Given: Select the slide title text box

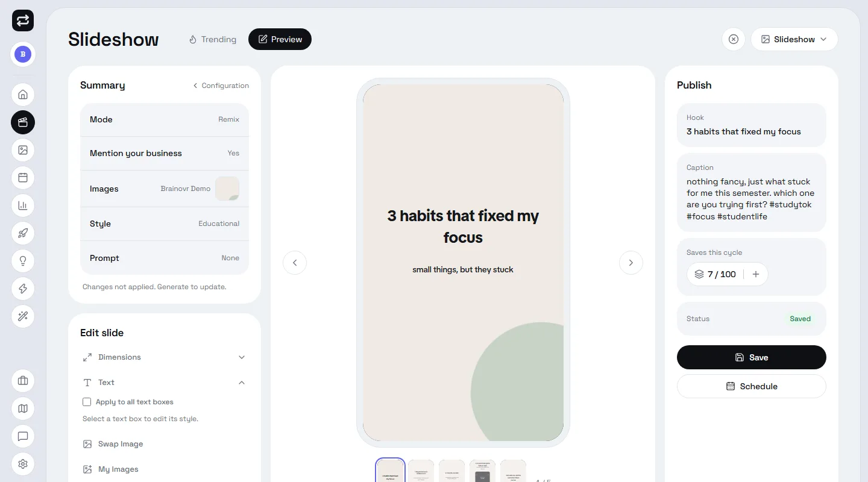Looking at the screenshot, I should pos(463,227).
